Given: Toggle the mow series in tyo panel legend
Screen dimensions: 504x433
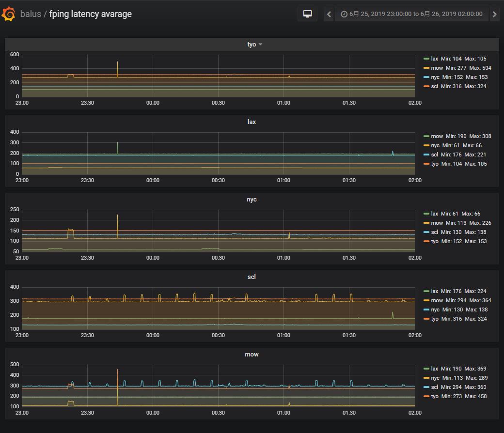Looking at the screenshot, I should (x=437, y=68).
